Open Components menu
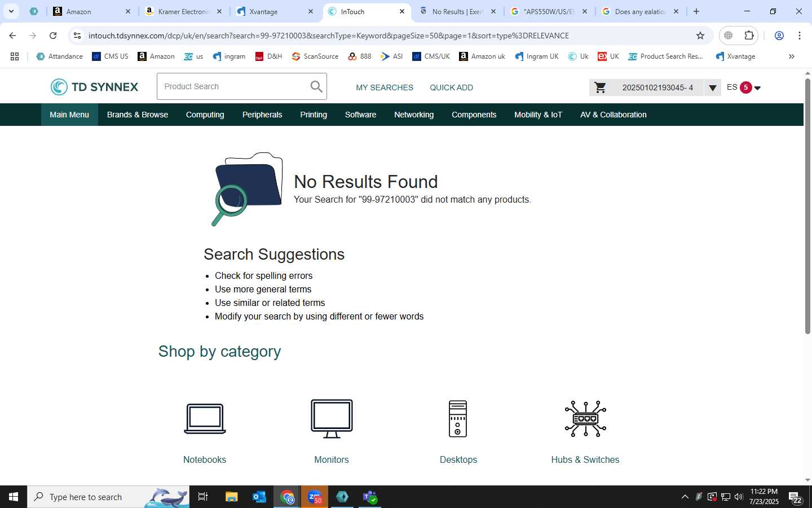Viewport: 812px width, 508px height. (474, 115)
